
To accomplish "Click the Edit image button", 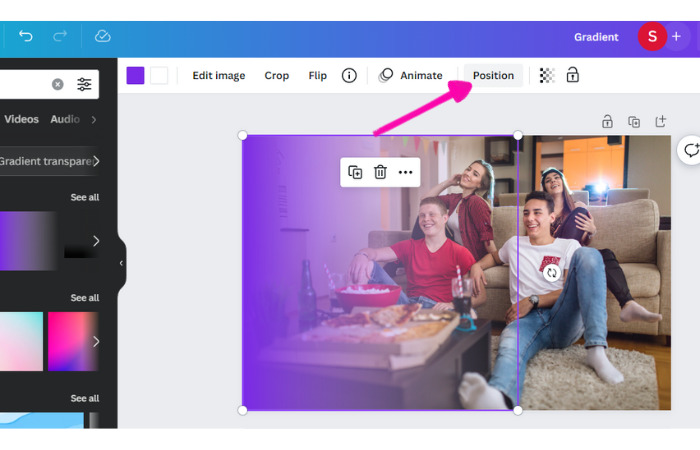I will coord(219,75).
